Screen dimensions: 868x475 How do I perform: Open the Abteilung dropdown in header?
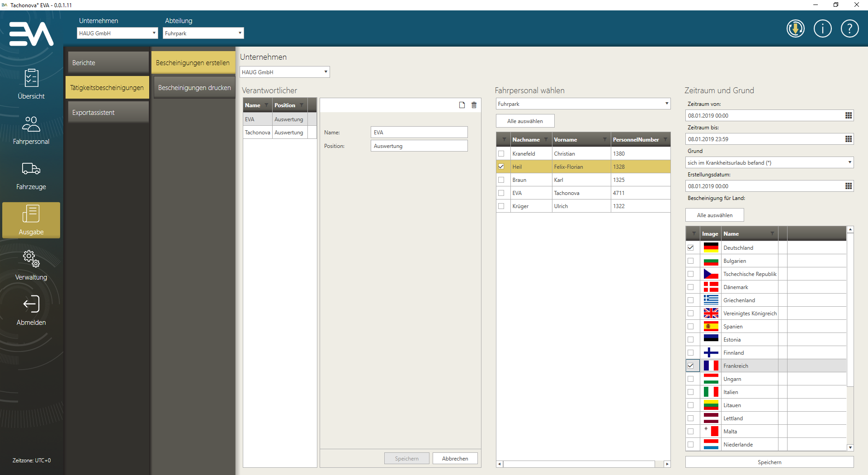240,33
